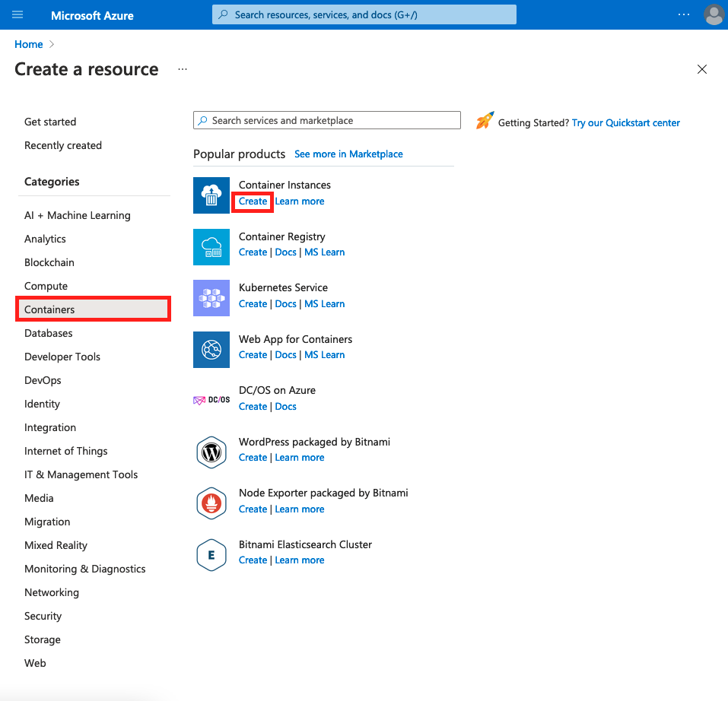Screen dimensions: 728x701
Task: Click Create under Node Exporter by Bitnami
Action: tap(253, 509)
